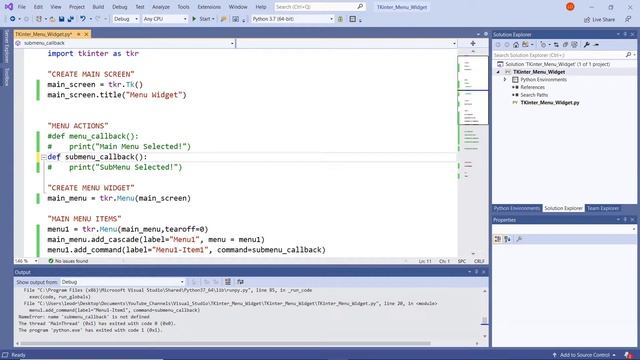This screenshot has width=640, height=360.
Task: Expand the Python Environments tree node
Action: (505, 80)
